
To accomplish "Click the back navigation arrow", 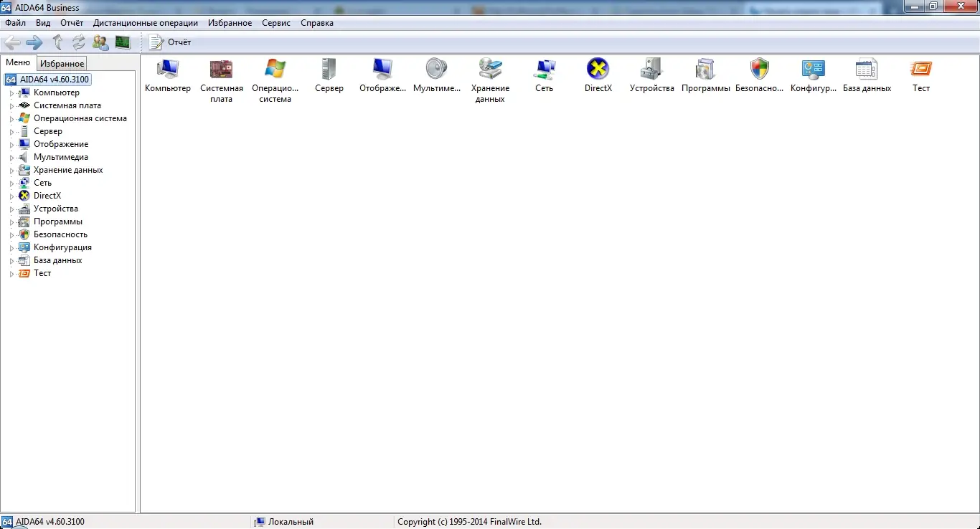I will pos(11,42).
